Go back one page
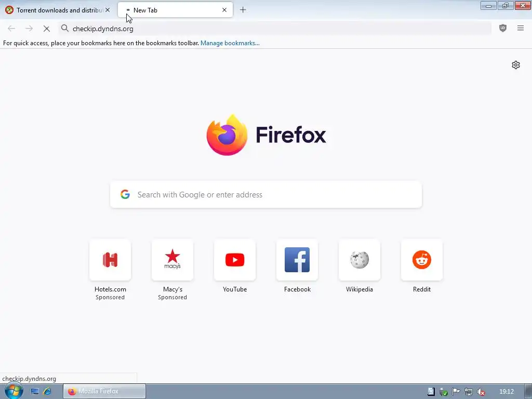 tap(11, 29)
